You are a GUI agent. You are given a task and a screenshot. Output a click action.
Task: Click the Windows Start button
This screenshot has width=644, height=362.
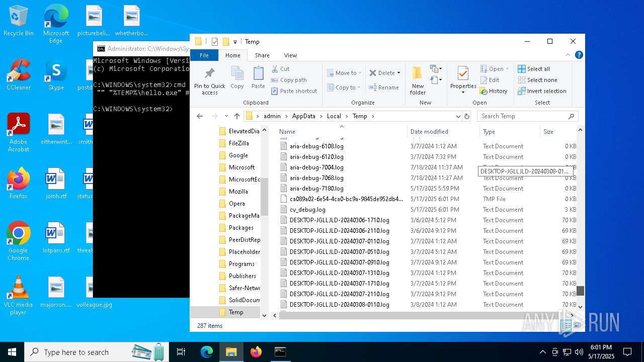(12, 352)
